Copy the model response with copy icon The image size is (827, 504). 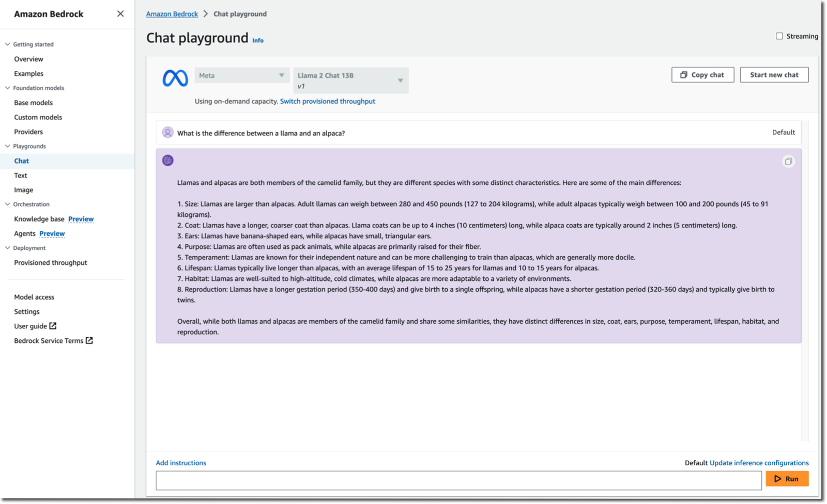click(788, 162)
